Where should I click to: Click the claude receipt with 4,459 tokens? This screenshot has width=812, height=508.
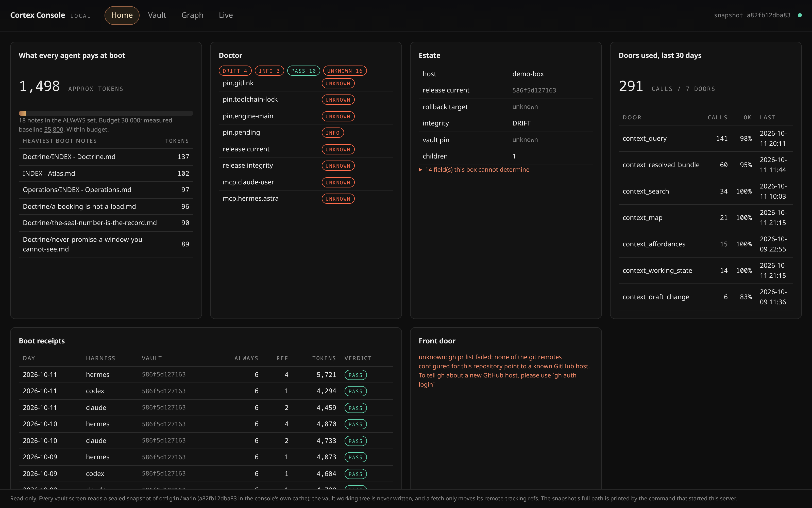point(206,408)
